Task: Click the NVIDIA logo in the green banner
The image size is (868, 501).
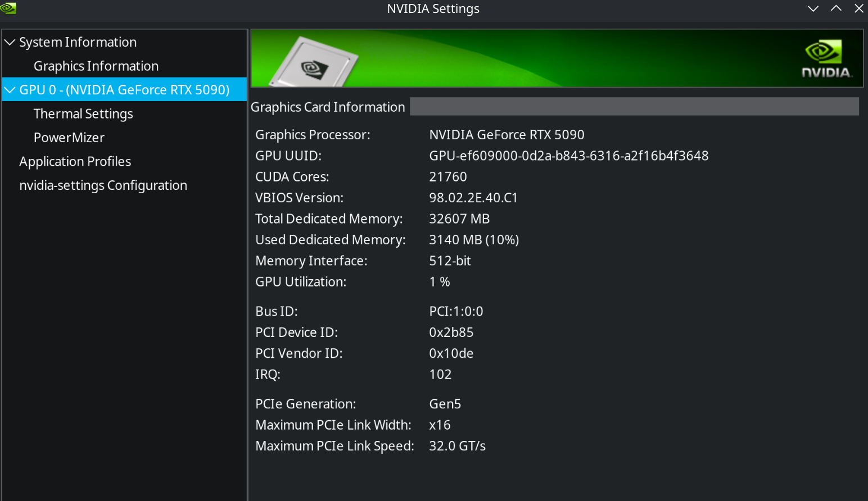Action: pos(826,58)
